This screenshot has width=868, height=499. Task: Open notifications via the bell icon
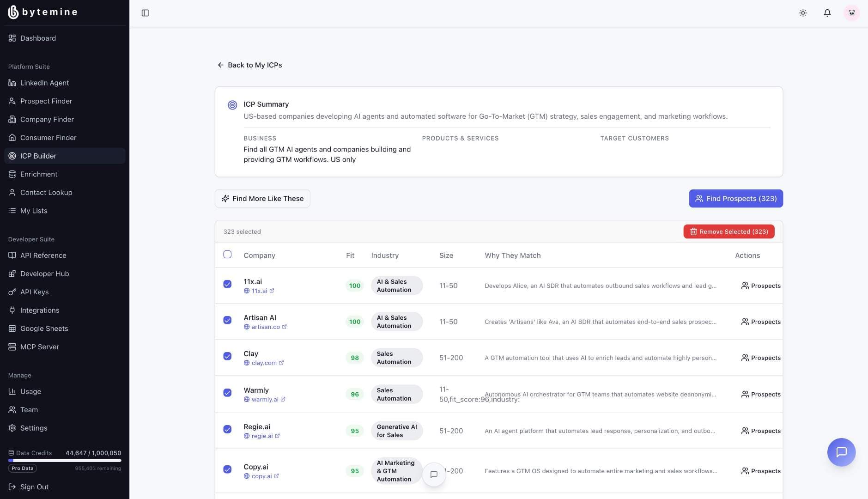point(826,13)
